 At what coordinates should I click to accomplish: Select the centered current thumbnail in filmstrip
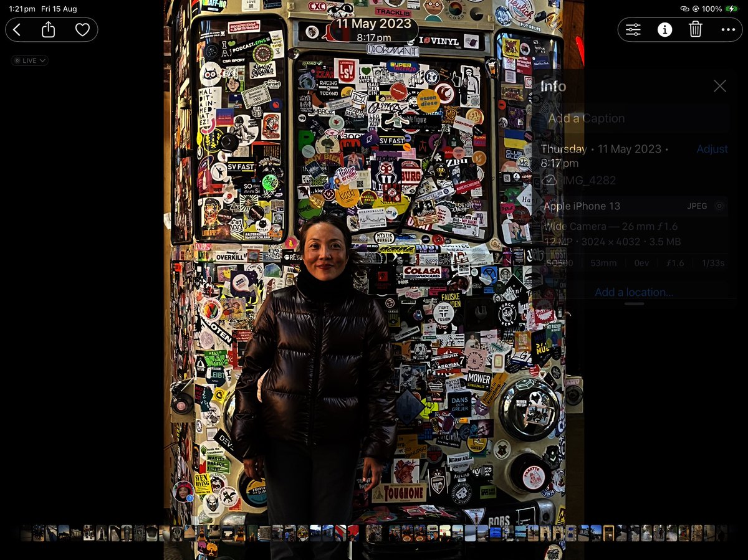click(373, 533)
